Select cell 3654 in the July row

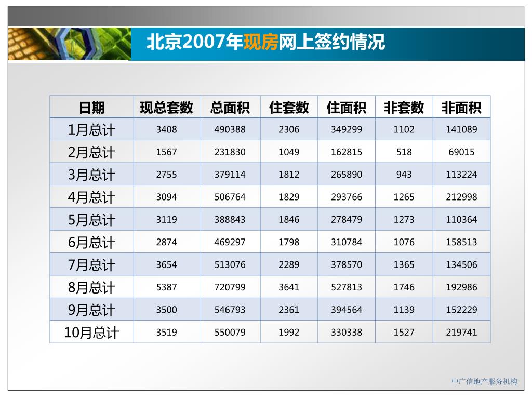point(167,264)
